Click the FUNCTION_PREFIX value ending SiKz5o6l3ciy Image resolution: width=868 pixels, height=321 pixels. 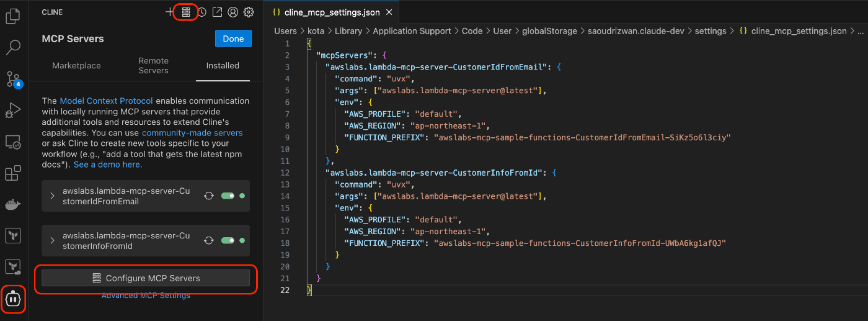[x=582, y=137]
